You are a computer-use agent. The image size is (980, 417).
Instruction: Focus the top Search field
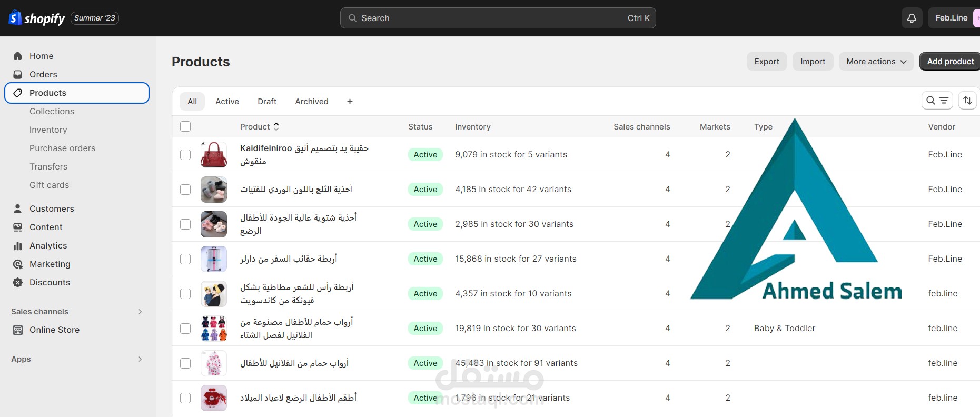pyautogui.click(x=498, y=18)
